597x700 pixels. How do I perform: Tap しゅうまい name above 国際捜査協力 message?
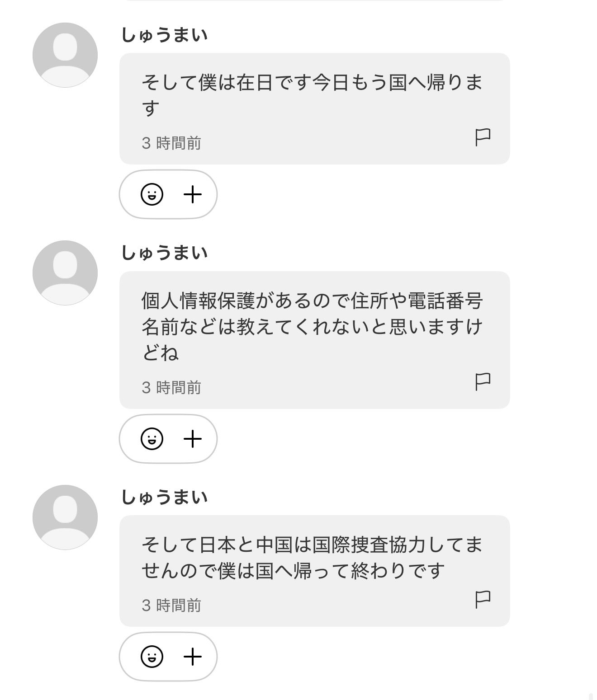click(x=164, y=498)
